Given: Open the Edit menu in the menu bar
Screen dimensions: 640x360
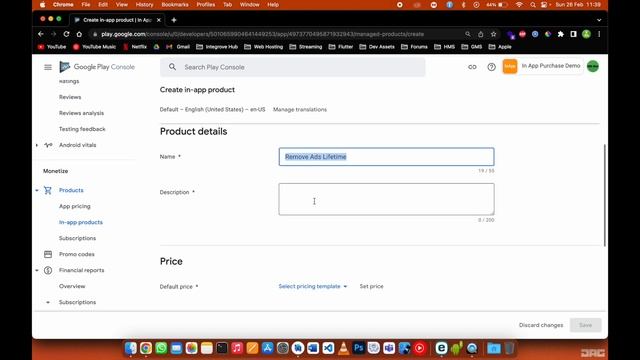Looking at the screenshot, I should 103,5.
